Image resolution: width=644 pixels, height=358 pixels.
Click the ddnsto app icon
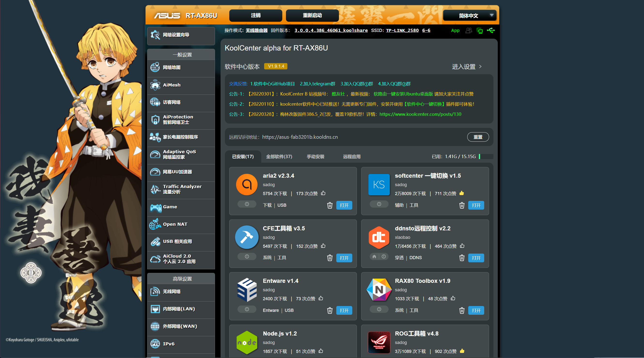click(379, 237)
